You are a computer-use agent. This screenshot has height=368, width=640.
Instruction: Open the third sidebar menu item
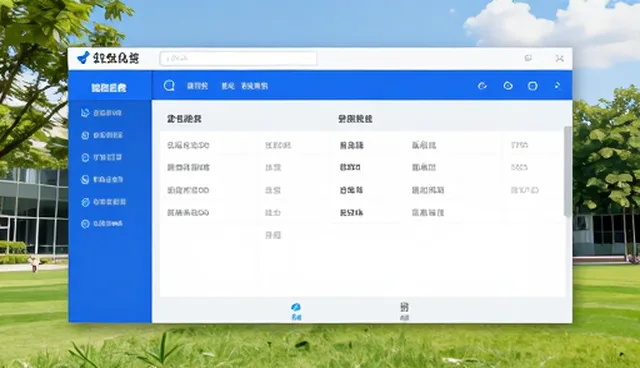click(x=102, y=157)
